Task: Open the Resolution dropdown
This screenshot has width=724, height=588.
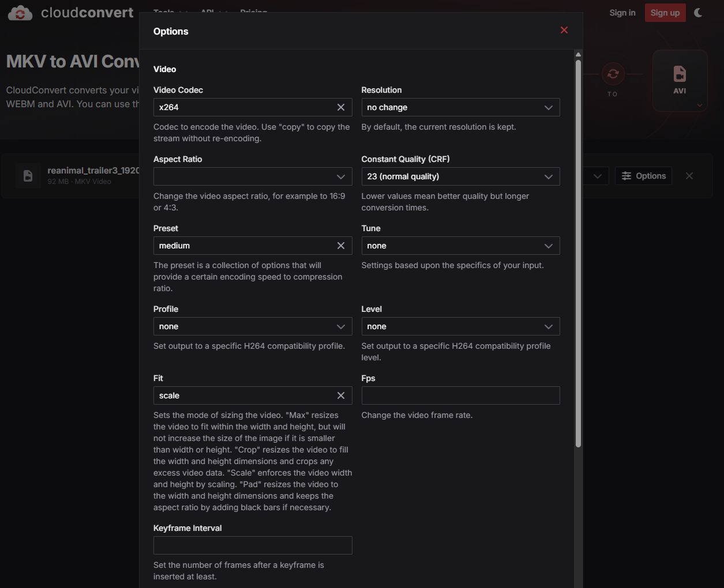Action: tap(460, 107)
